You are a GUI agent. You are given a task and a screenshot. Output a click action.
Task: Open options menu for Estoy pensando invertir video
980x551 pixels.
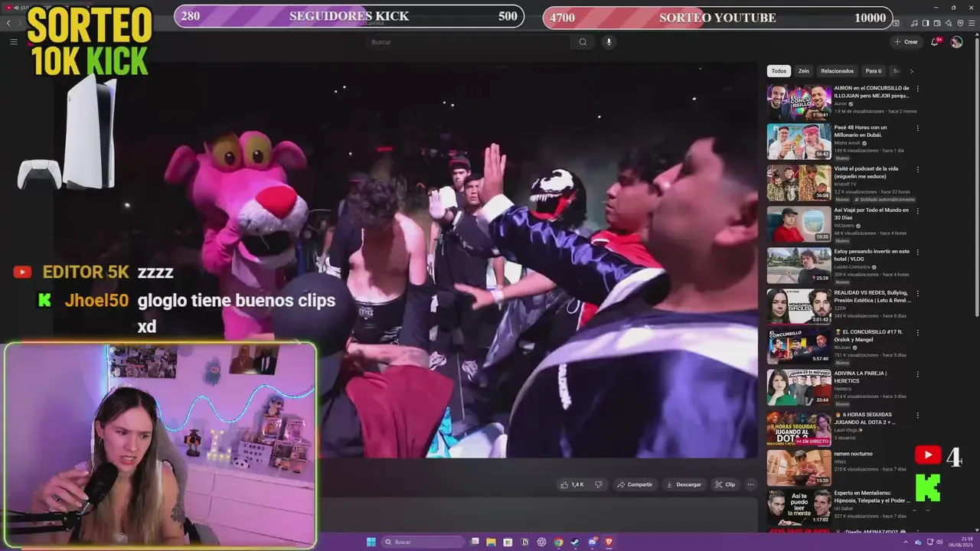click(917, 252)
